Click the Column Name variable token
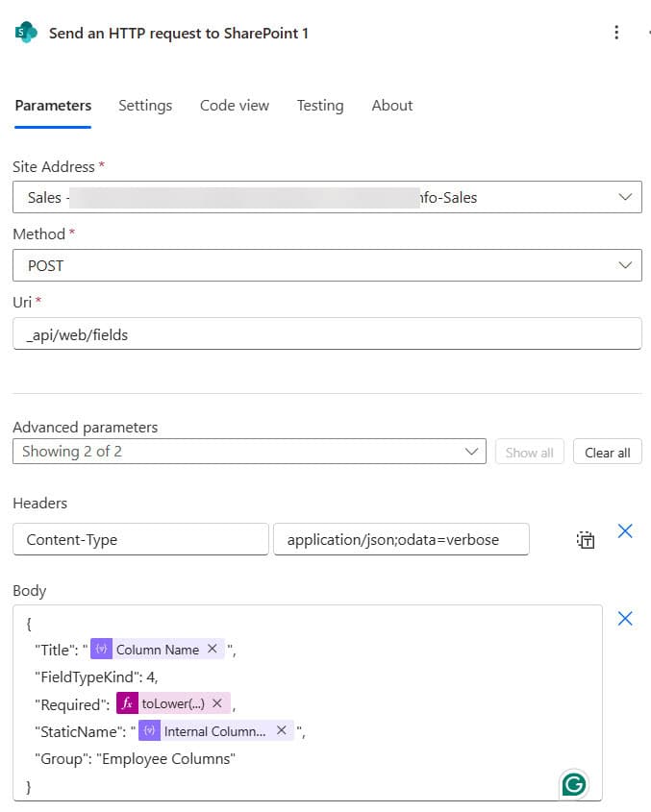The image size is (651, 812). click(157, 650)
